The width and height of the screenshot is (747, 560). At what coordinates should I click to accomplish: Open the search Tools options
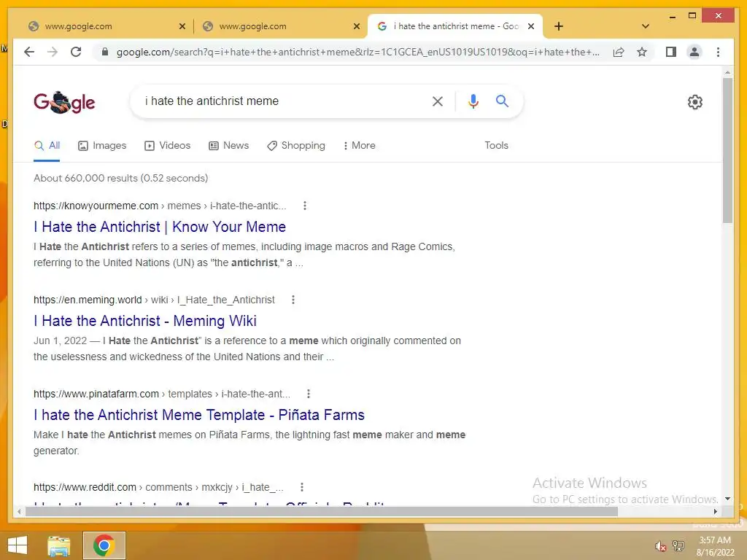click(496, 145)
